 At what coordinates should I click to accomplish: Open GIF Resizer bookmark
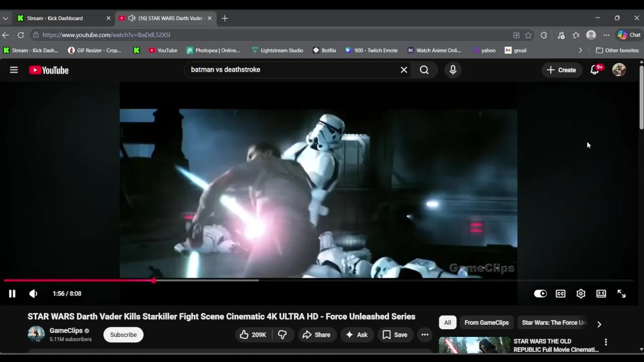tap(95, 50)
